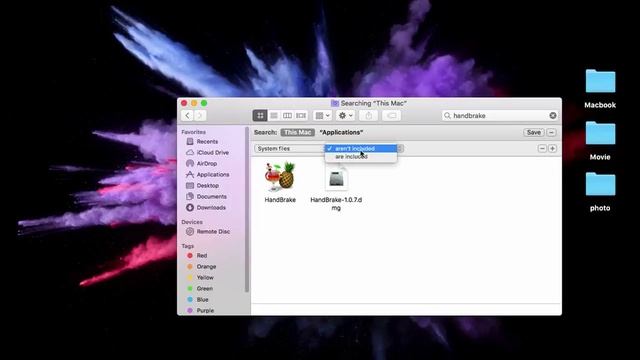
Task: Switch Finder to icon view
Action: point(260,116)
